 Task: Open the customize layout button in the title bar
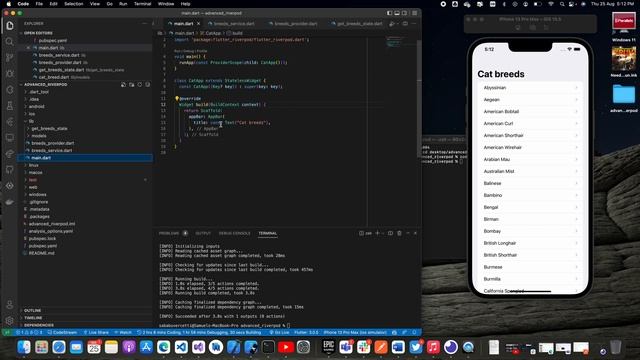tap(414, 13)
